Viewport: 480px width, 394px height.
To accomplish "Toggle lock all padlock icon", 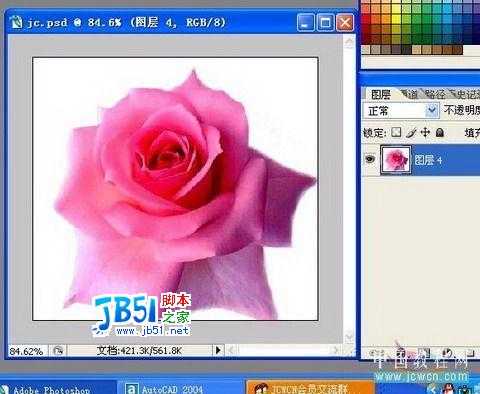I will pyautogui.click(x=440, y=132).
